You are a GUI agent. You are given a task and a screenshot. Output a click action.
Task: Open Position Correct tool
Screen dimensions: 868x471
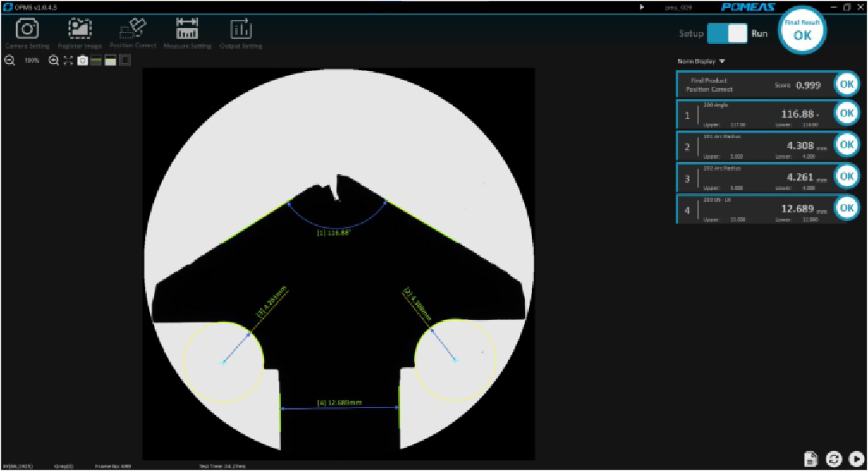point(133,34)
